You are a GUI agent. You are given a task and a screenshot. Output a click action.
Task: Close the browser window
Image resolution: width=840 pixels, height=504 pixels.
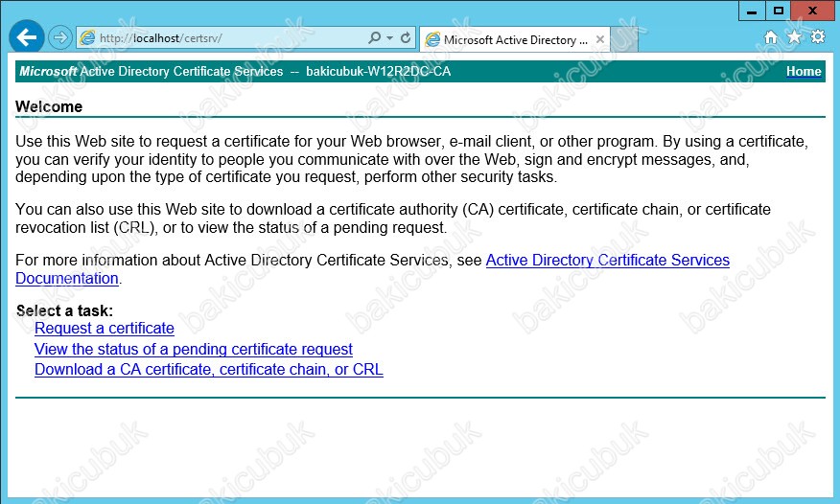pyautogui.click(x=813, y=11)
